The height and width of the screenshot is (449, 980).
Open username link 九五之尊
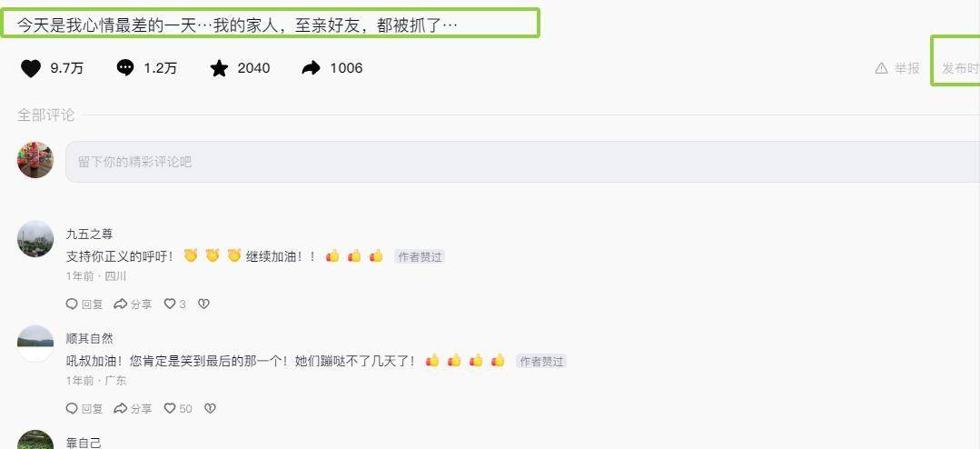pyautogui.click(x=89, y=234)
